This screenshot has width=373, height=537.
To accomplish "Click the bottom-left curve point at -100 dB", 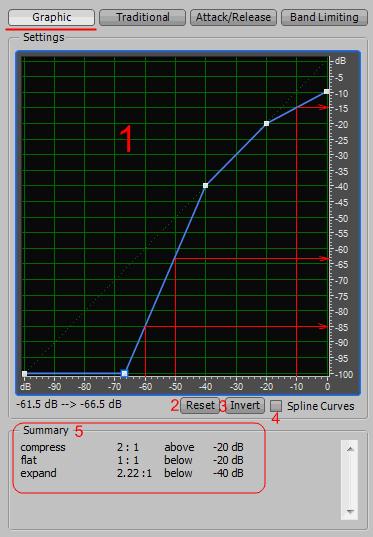I will (x=24, y=374).
